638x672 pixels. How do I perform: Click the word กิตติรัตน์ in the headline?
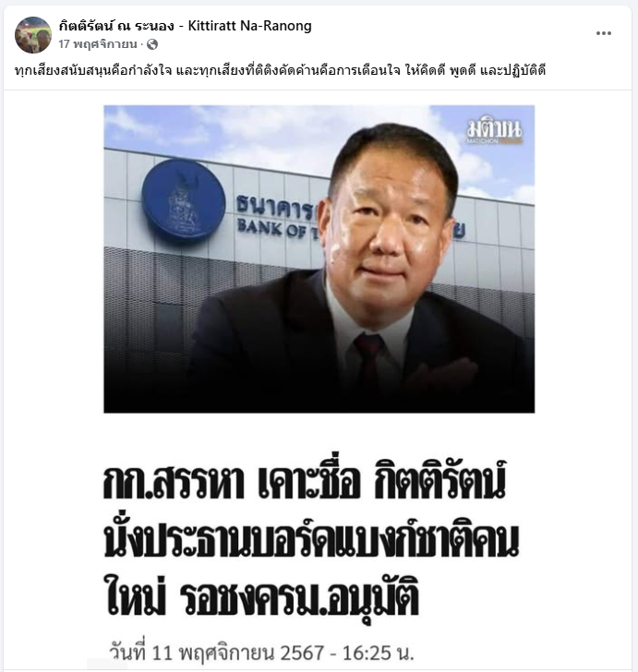coord(439,480)
